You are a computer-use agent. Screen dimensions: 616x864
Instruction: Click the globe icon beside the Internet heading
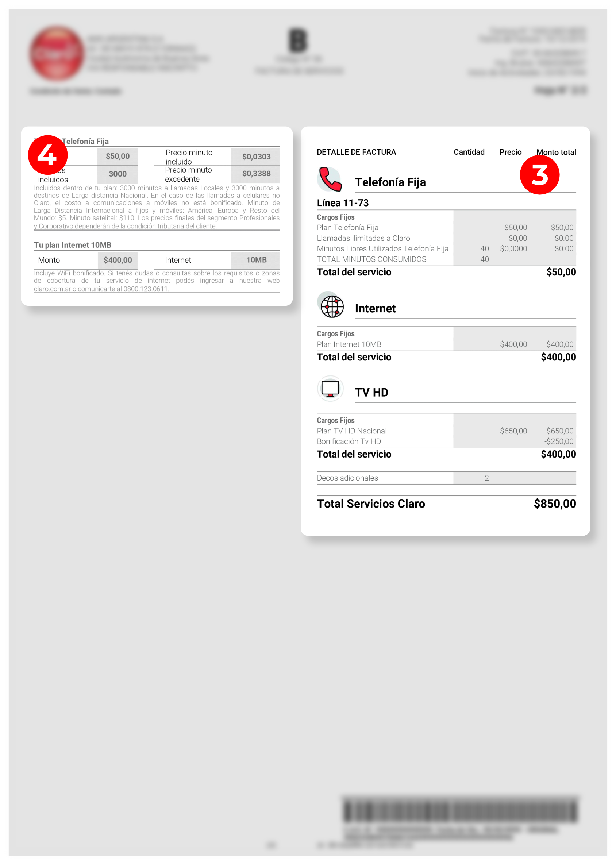coord(331,305)
